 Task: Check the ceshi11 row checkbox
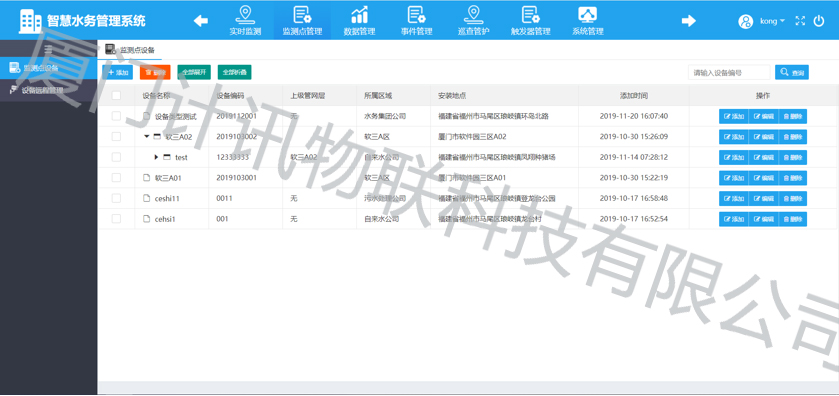(116, 198)
